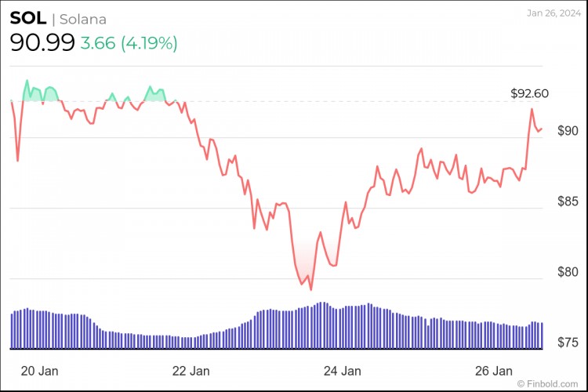Click the $92.60 reference price label

529,93
